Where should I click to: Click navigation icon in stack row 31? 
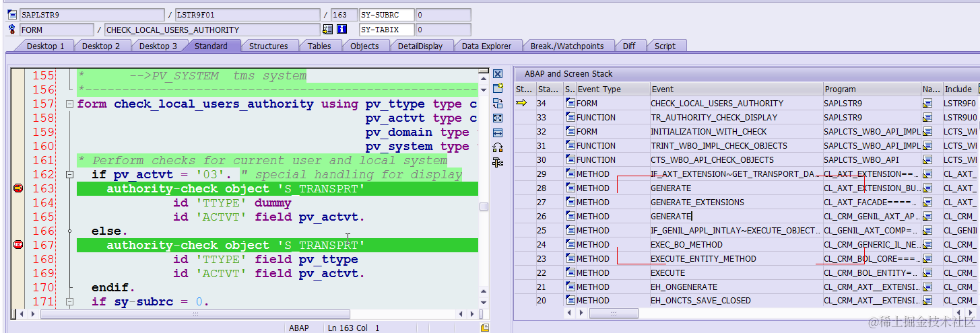pyautogui.click(x=927, y=145)
